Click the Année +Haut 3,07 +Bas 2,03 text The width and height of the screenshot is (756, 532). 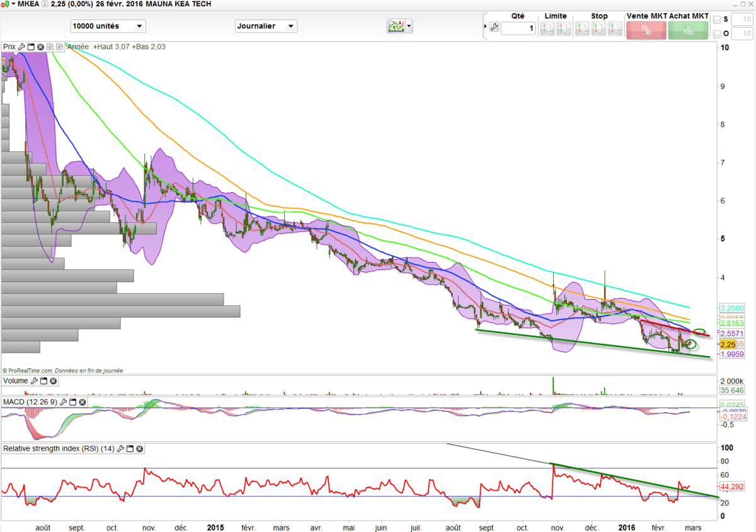click(x=117, y=47)
